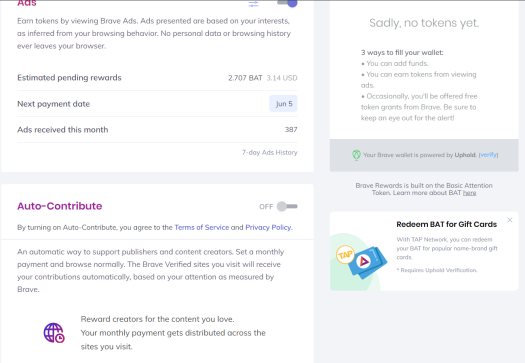Click the Uphold verify link

click(x=488, y=155)
